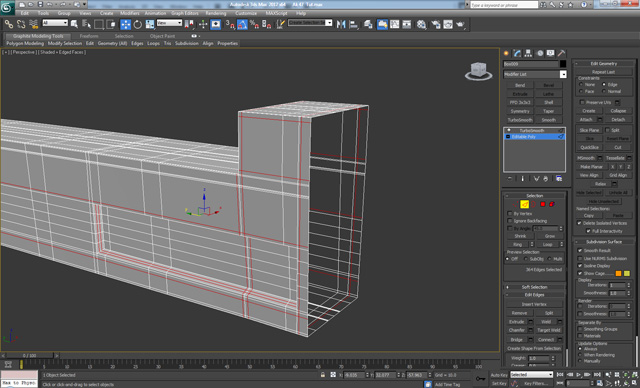Click the orange cage color swatch
Viewport: 640px width, 388px height.
click(618, 273)
